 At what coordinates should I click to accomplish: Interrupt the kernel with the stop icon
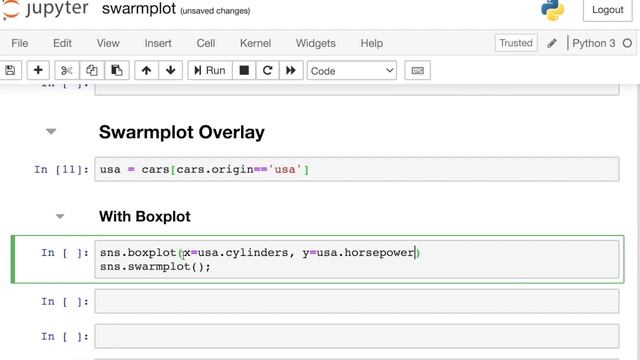click(244, 71)
